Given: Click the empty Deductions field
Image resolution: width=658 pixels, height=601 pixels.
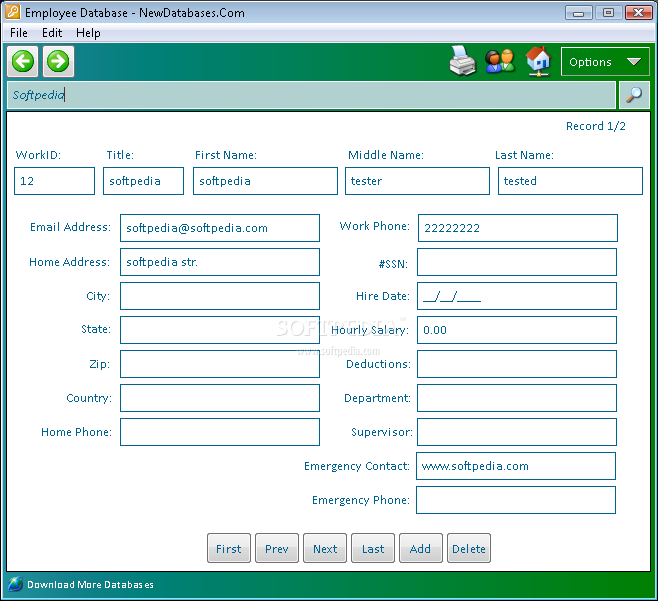Looking at the screenshot, I should 517,364.
